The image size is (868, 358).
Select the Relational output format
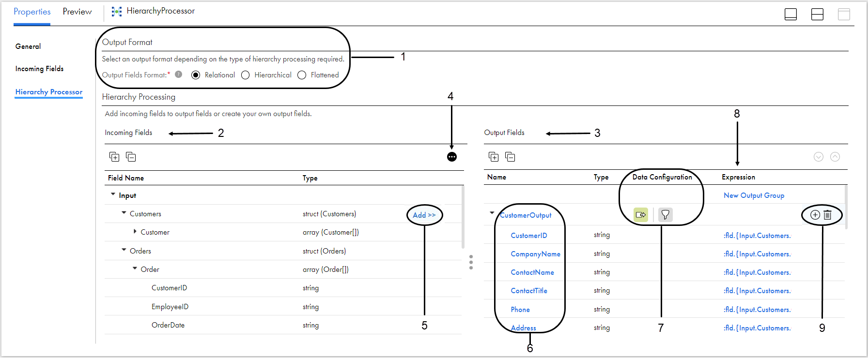[x=196, y=75]
